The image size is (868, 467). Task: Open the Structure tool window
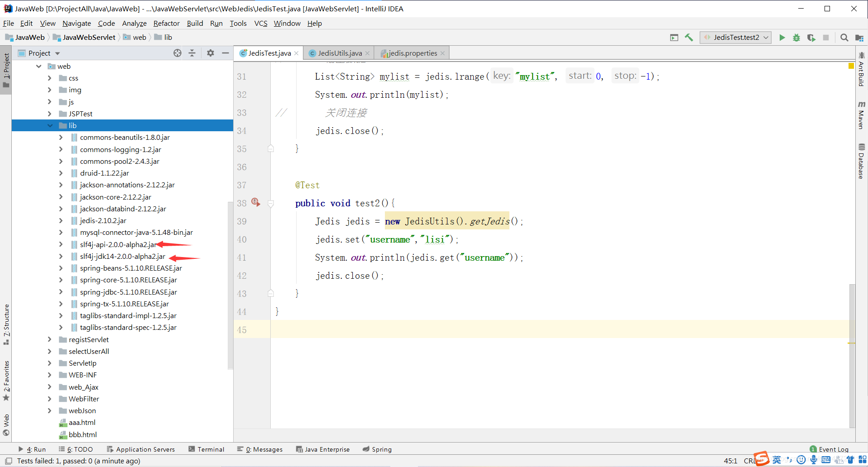6,324
